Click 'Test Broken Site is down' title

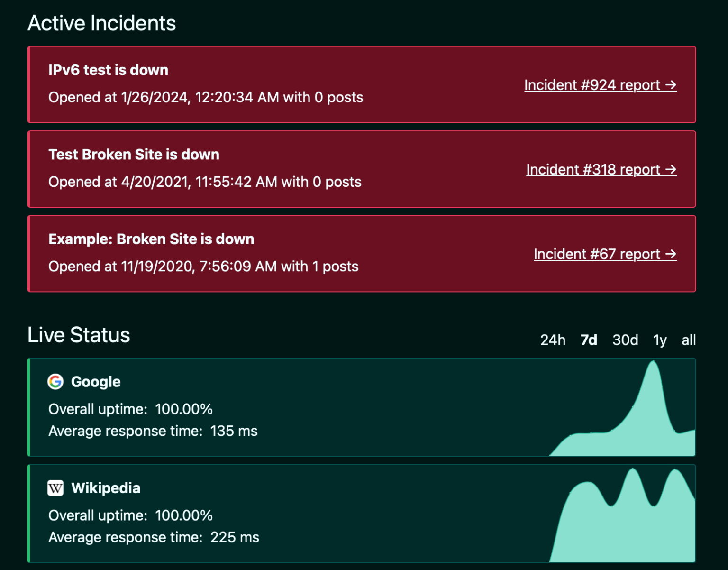click(134, 155)
